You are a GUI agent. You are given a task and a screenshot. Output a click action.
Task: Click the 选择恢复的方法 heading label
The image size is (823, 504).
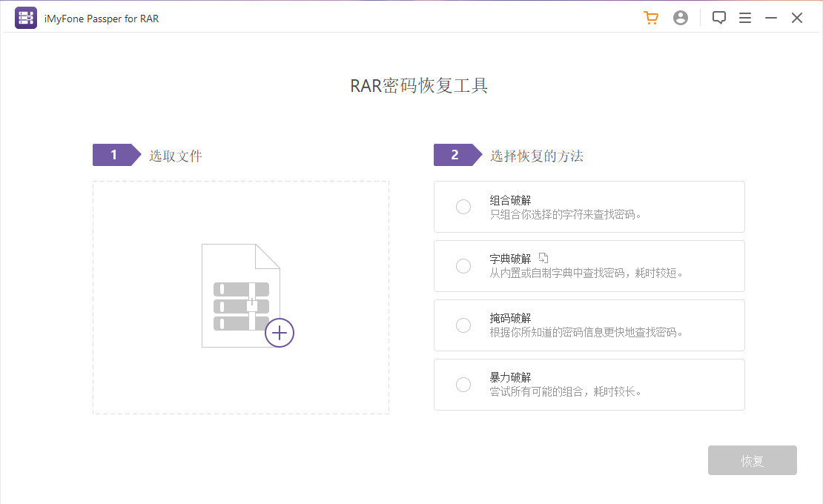click(537, 156)
